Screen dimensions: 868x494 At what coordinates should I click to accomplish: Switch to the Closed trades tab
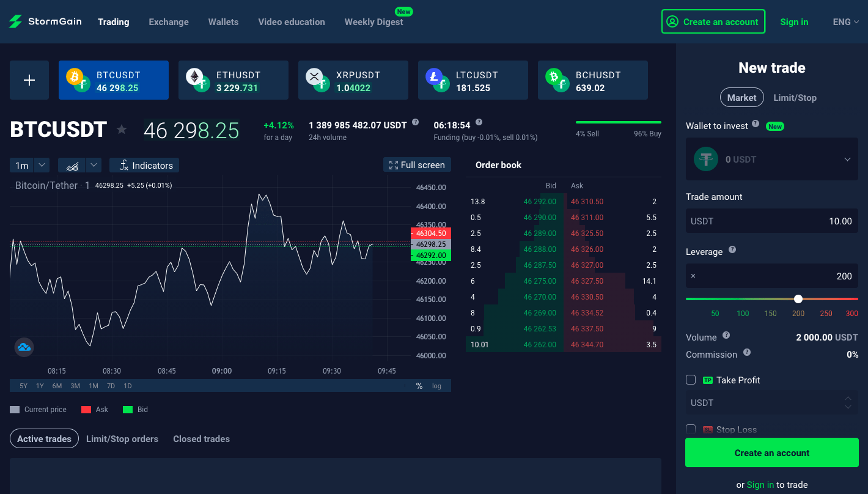pos(201,439)
